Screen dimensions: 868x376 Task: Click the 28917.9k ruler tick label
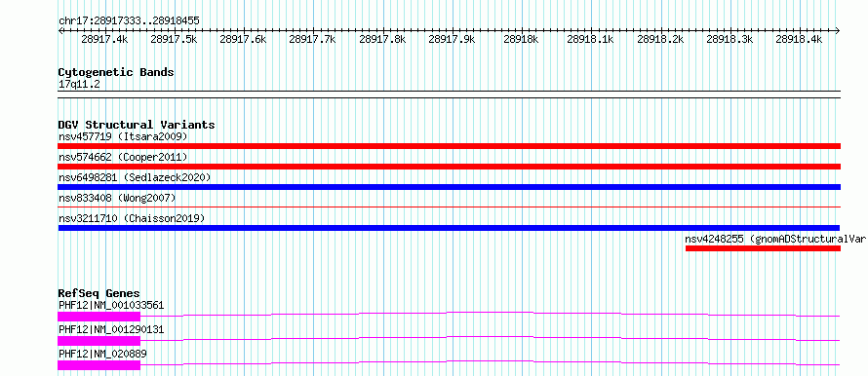pyautogui.click(x=452, y=39)
